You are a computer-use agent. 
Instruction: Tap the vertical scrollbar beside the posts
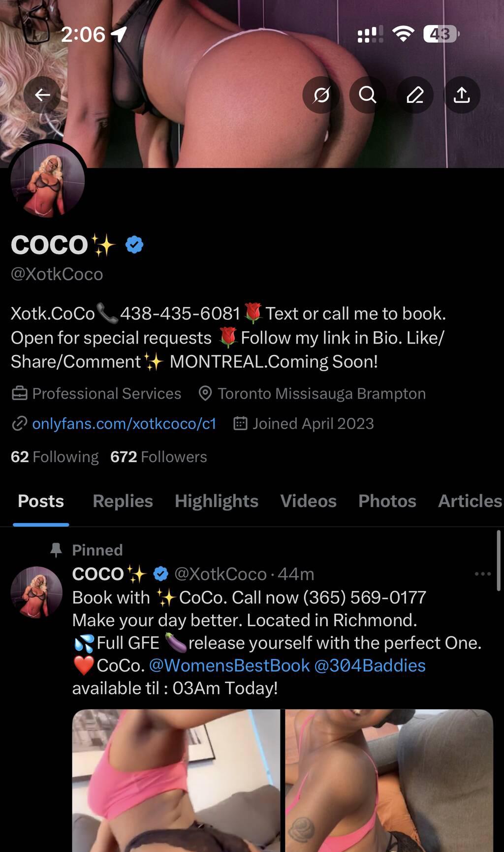click(x=499, y=561)
